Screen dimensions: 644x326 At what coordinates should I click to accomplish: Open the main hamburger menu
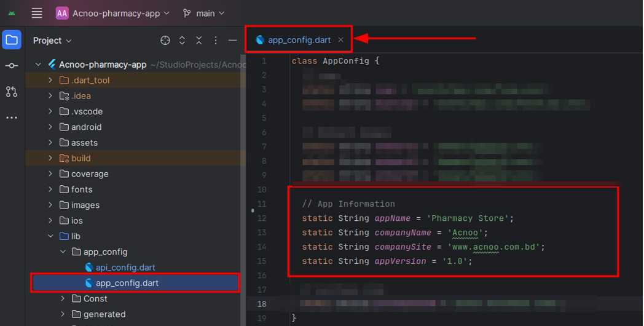(x=37, y=13)
